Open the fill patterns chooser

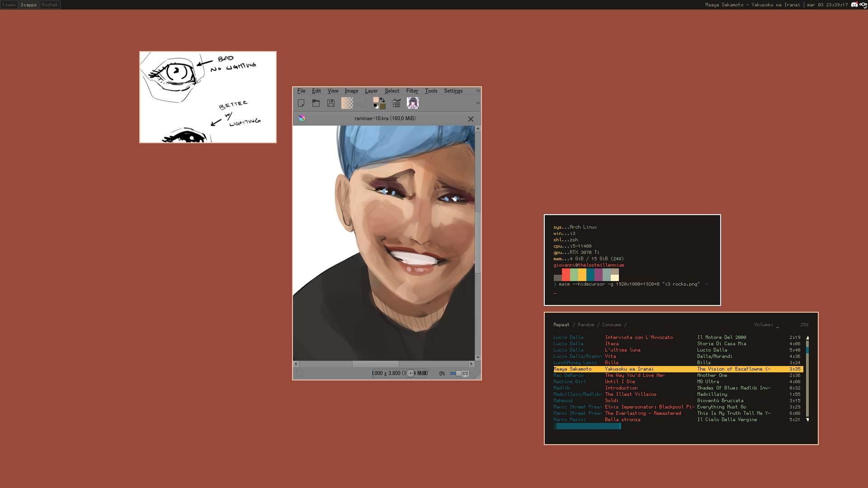tap(362, 103)
